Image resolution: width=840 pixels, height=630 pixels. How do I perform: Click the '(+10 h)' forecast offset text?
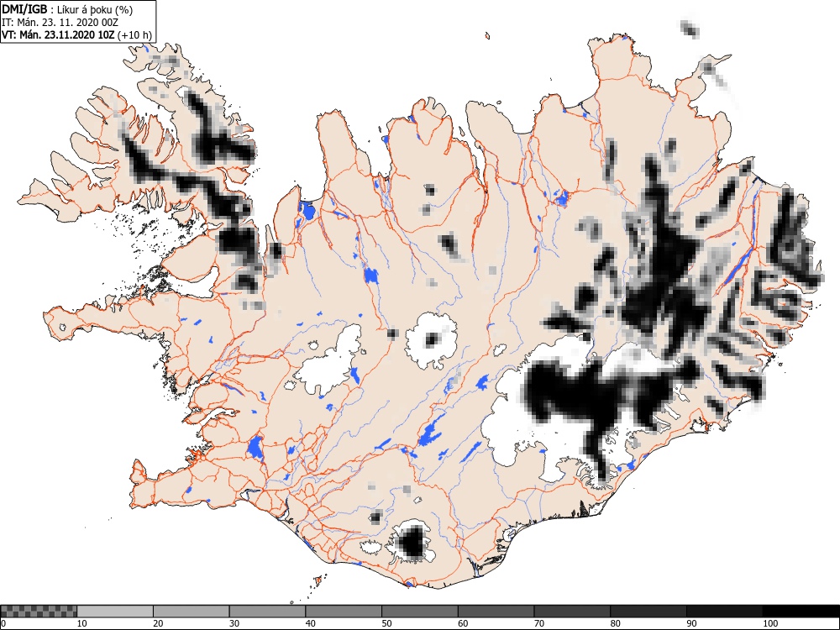(x=134, y=35)
